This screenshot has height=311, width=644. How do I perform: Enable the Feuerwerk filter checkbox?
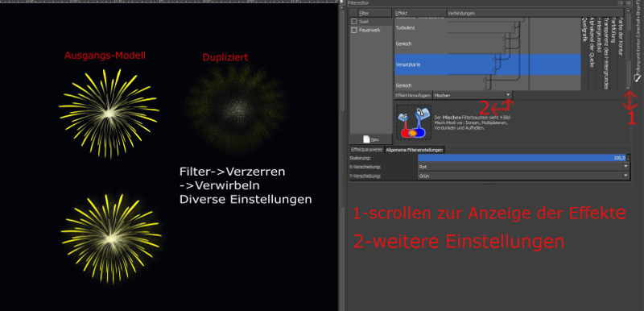point(353,31)
